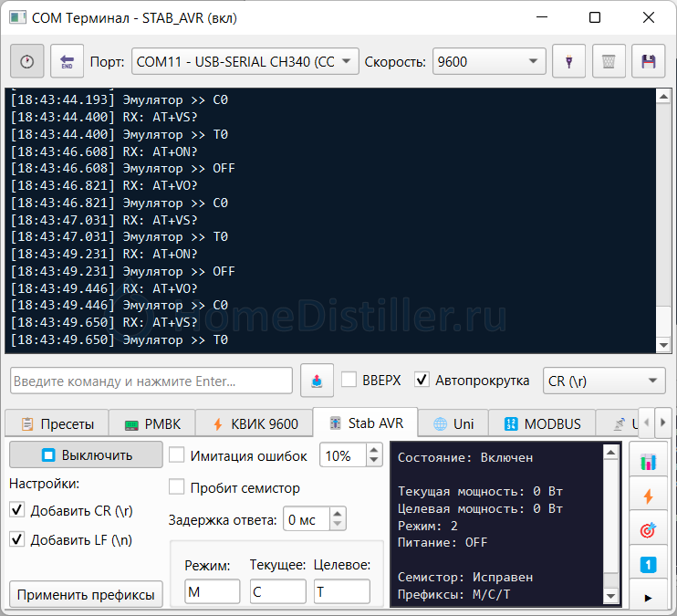Click the send command icon button
Screen dimensions: 677x616
click(x=317, y=381)
